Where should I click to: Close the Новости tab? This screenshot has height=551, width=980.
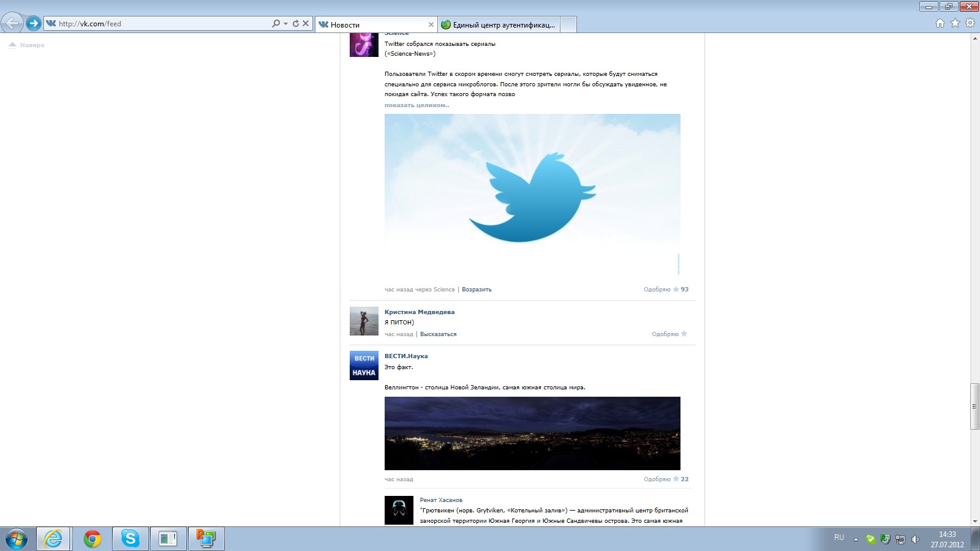431,24
